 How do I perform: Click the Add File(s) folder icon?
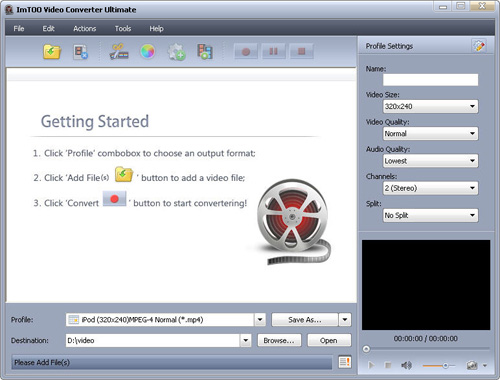click(x=52, y=52)
